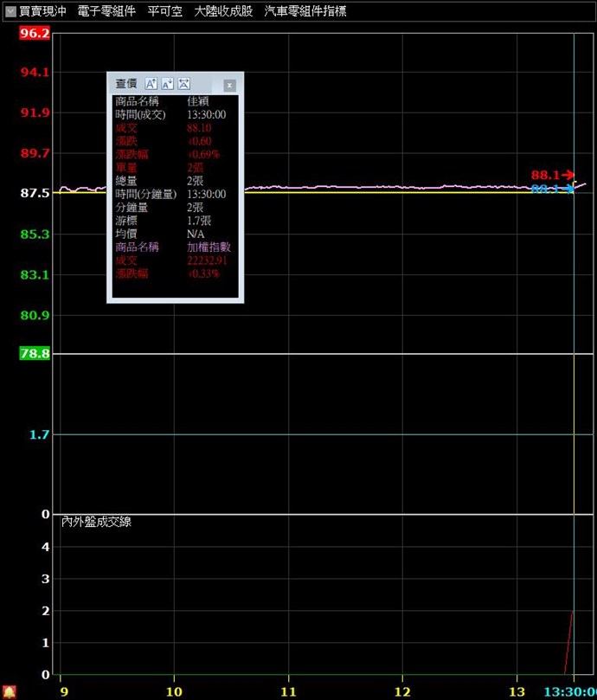Image resolution: width=597 pixels, height=700 pixels.
Task: Click the 平可空 label
Action: tap(164, 12)
